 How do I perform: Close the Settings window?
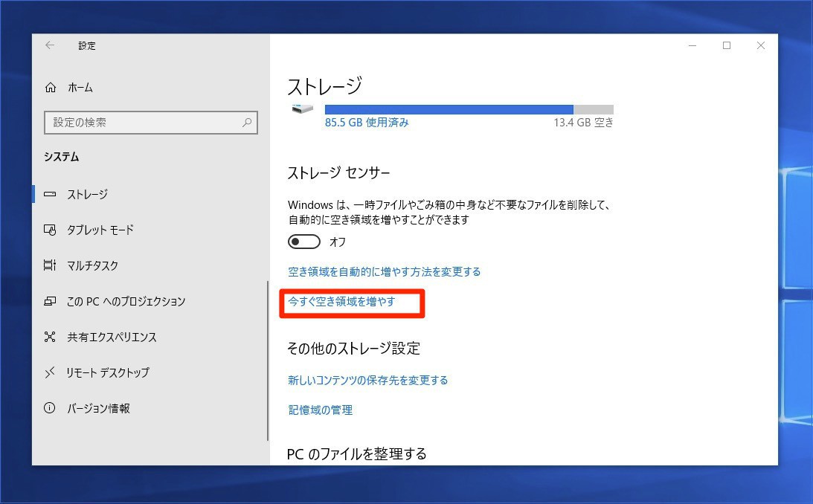pyautogui.click(x=761, y=45)
